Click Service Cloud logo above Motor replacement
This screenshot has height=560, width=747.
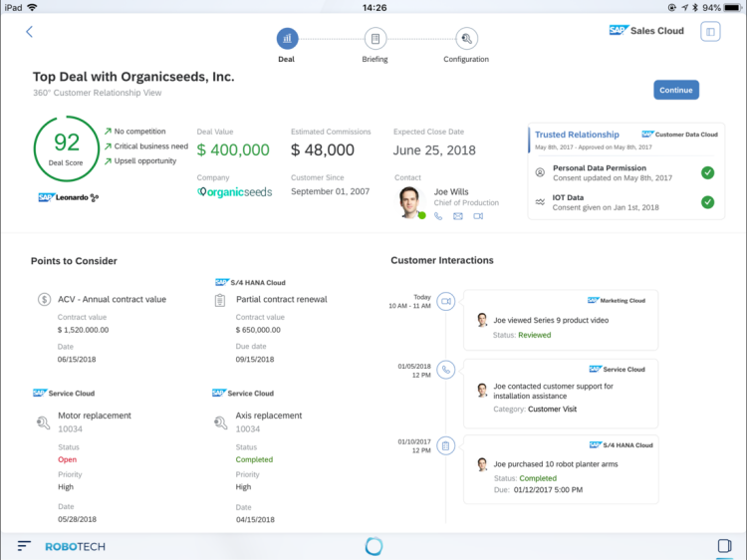click(64, 394)
